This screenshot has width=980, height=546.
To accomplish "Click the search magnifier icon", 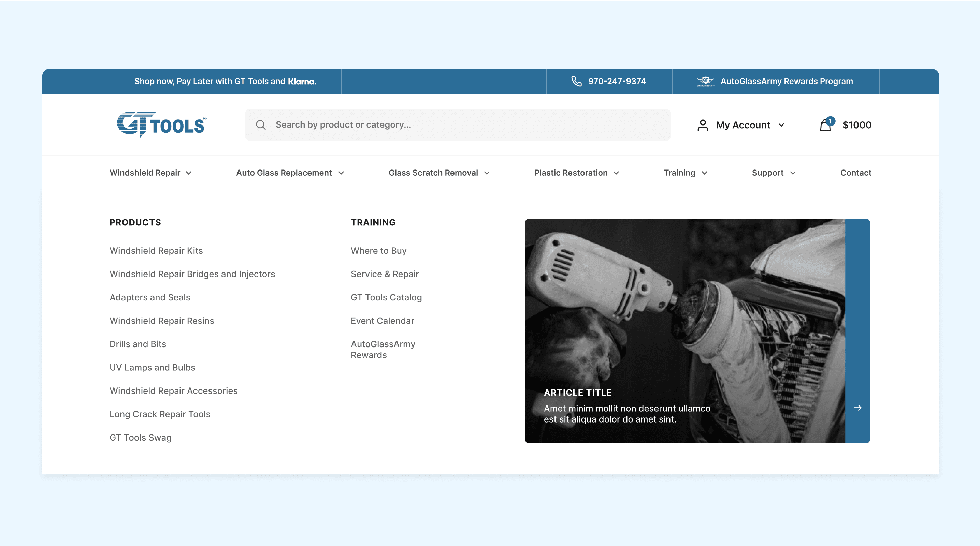I will 261,125.
